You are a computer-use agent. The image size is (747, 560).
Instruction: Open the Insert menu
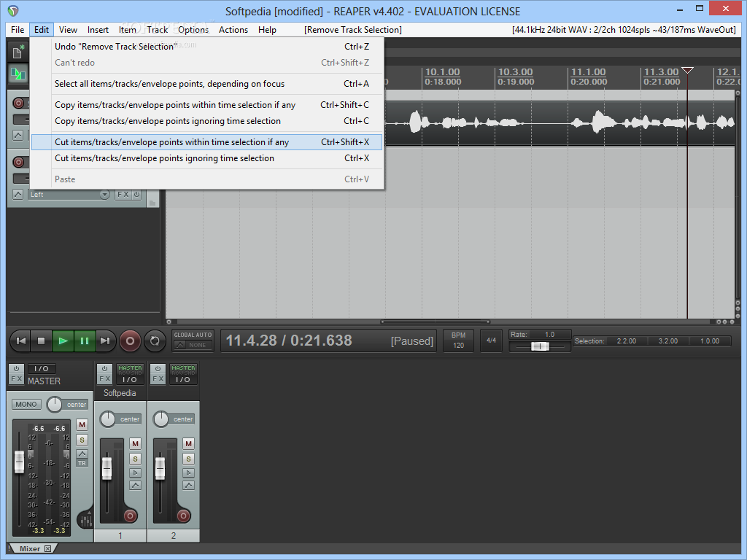coord(98,29)
